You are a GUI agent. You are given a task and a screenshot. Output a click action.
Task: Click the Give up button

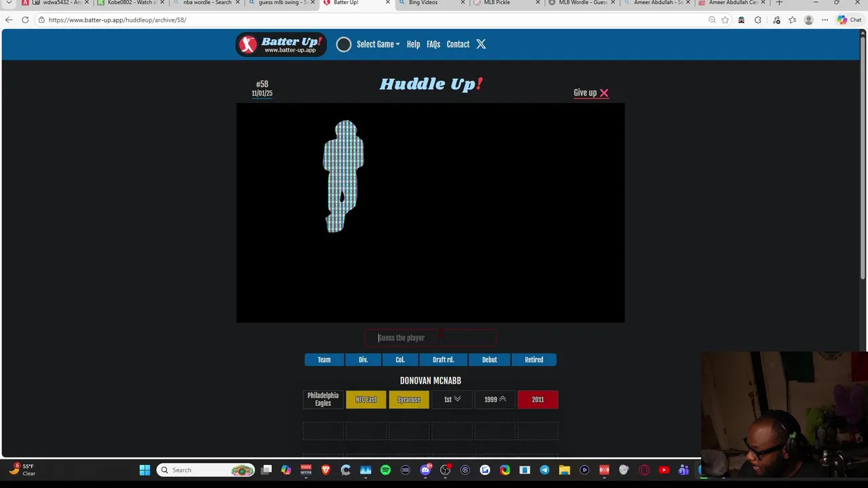(591, 93)
